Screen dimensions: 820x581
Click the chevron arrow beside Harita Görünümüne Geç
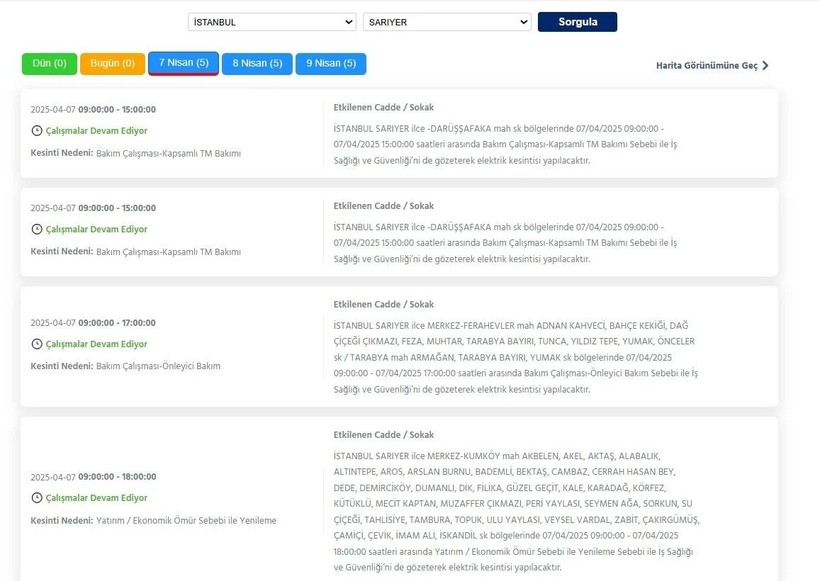click(766, 66)
